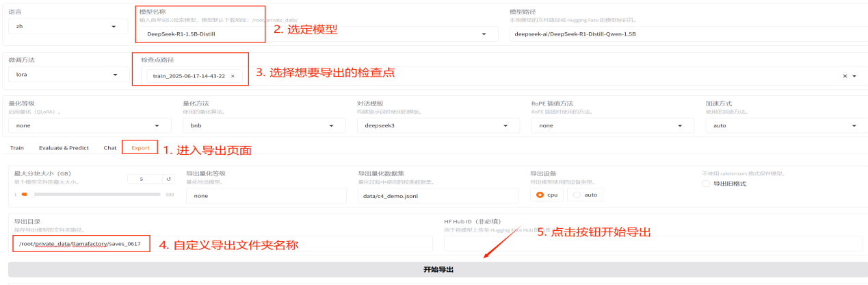Switch to the Train tab

(x=17, y=148)
